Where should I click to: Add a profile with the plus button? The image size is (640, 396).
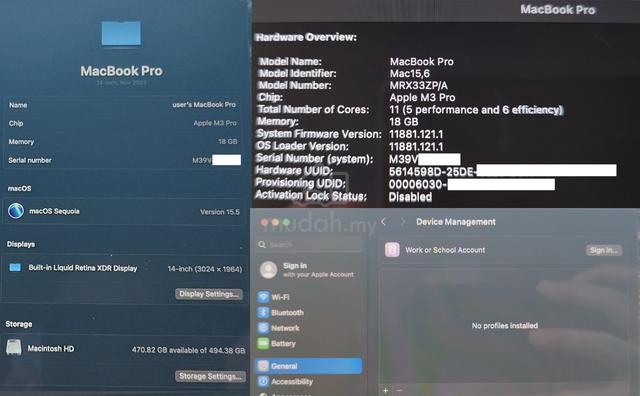pyautogui.click(x=385, y=391)
